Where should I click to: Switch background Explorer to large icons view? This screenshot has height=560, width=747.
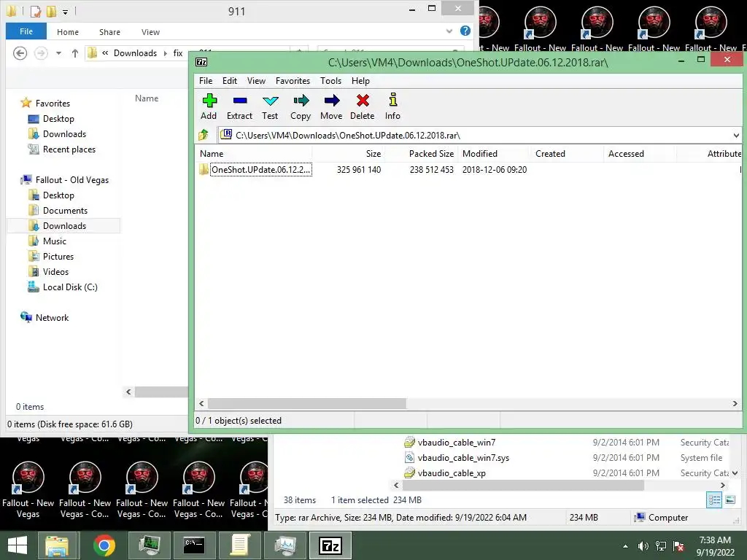[x=729, y=500]
